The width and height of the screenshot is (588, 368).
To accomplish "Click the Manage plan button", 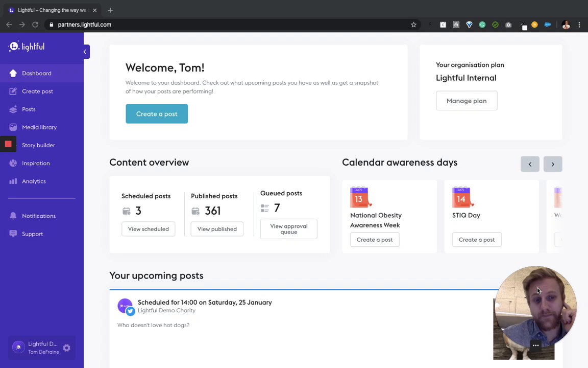I will [467, 101].
